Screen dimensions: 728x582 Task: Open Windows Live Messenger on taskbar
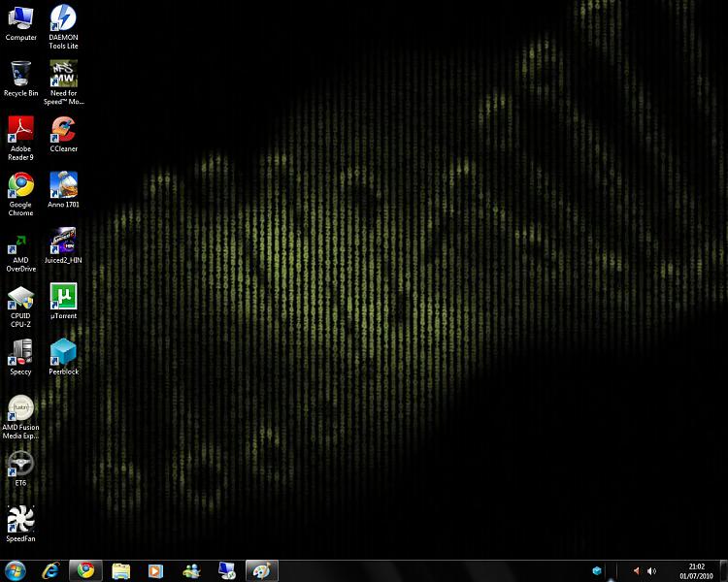[191, 571]
